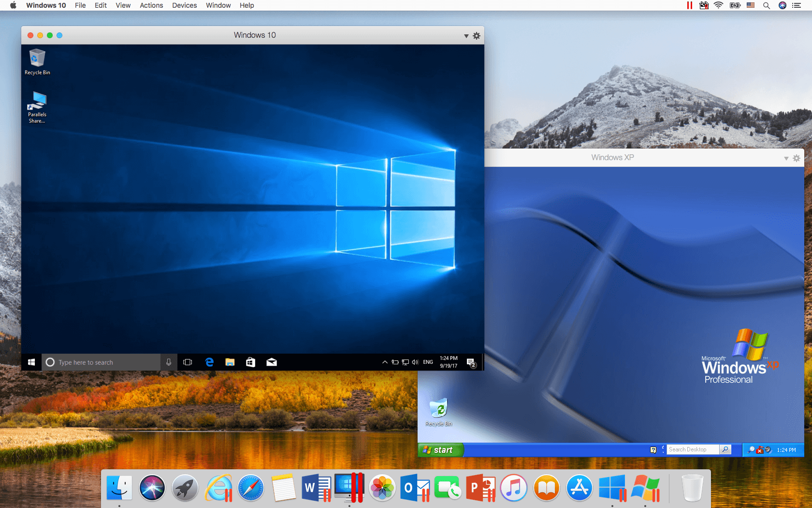Open the Windows 10 Start menu
Viewport: 812px width, 508px height.
pyautogui.click(x=31, y=362)
